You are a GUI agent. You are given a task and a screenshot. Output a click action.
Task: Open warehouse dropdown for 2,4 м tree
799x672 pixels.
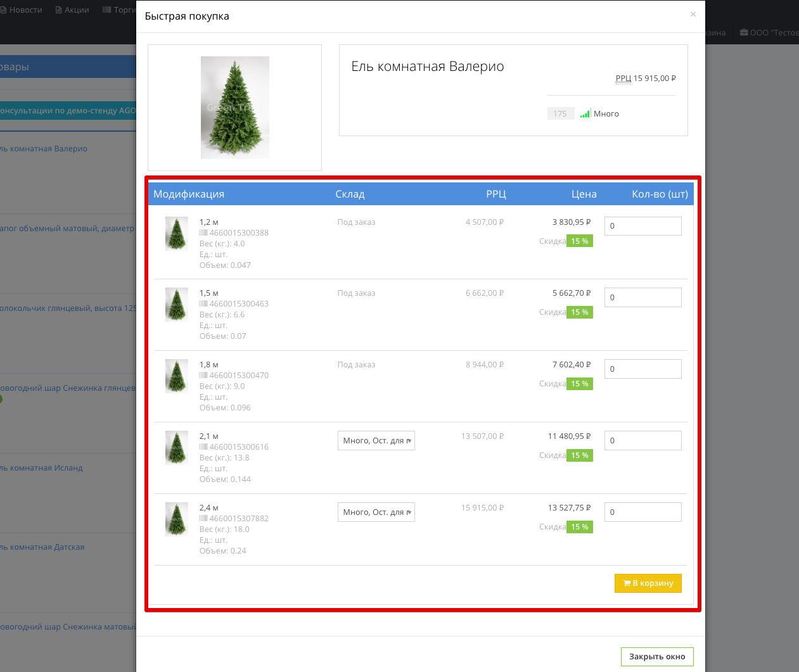click(376, 512)
